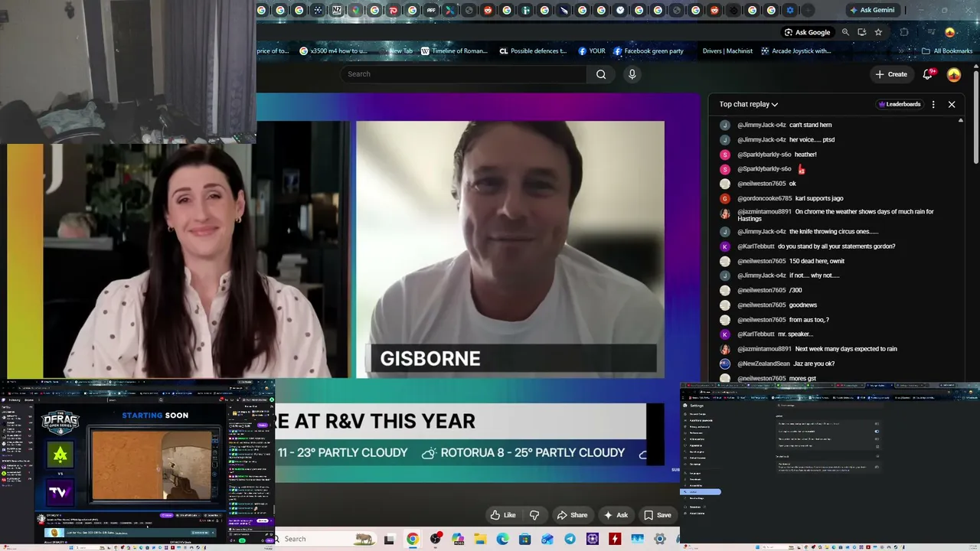Launch Microsoft 365 Copilot from the taskbar
980x551 pixels.
[458, 539]
